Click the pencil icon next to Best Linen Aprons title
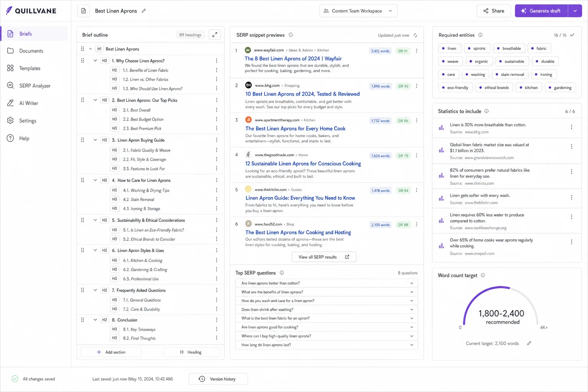The height and width of the screenshot is (392, 588). pyautogui.click(x=144, y=11)
